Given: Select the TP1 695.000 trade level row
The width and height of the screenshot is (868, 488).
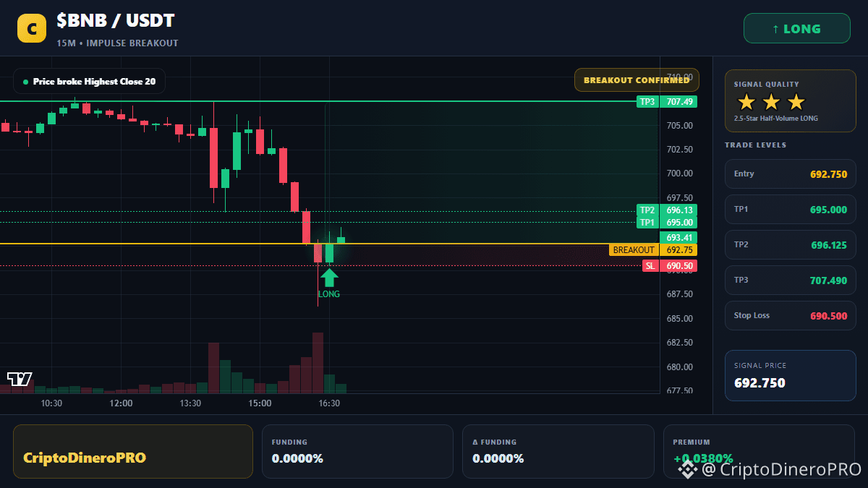Looking at the screenshot, I should click(x=790, y=209).
